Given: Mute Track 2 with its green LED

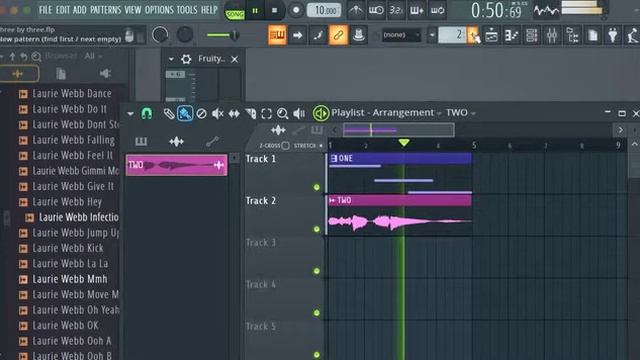Looking at the screenshot, I should click(x=316, y=229).
